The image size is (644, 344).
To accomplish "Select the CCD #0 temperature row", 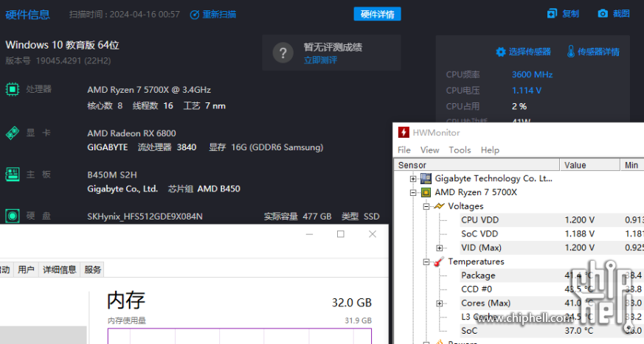I will click(552, 289).
